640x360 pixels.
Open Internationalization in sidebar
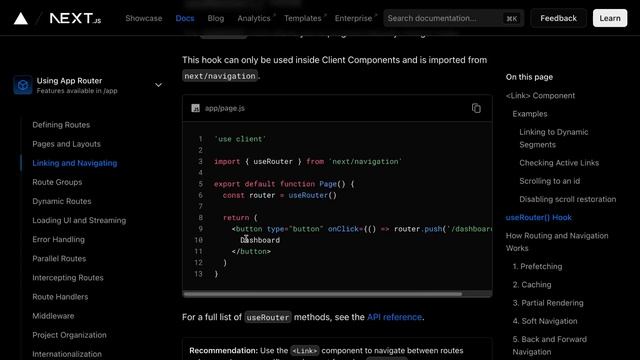[67, 354]
